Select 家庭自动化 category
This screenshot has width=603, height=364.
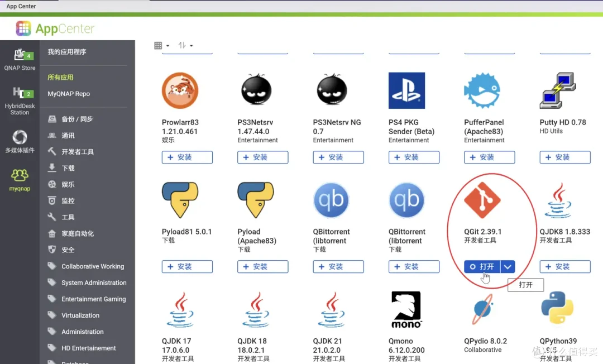point(78,233)
